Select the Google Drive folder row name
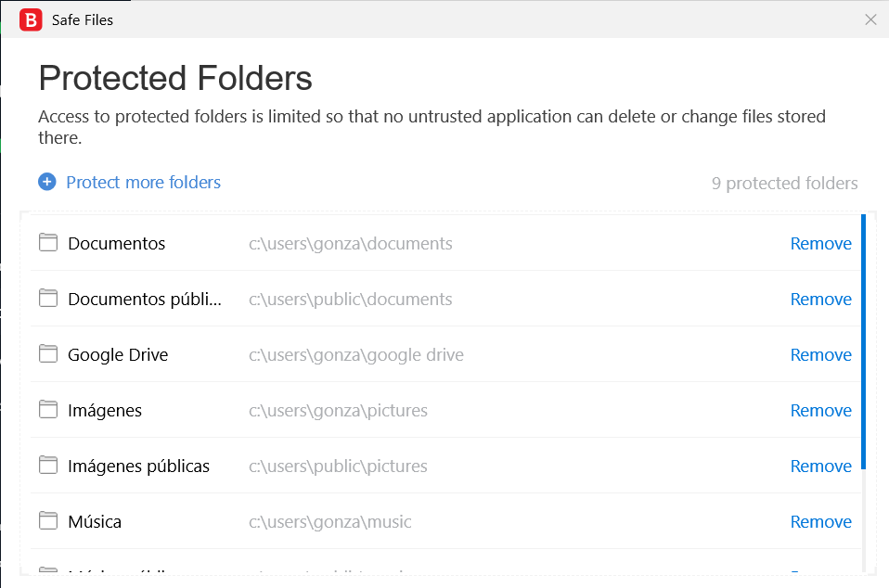The height and width of the screenshot is (588, 889). [x=118, y=355]
